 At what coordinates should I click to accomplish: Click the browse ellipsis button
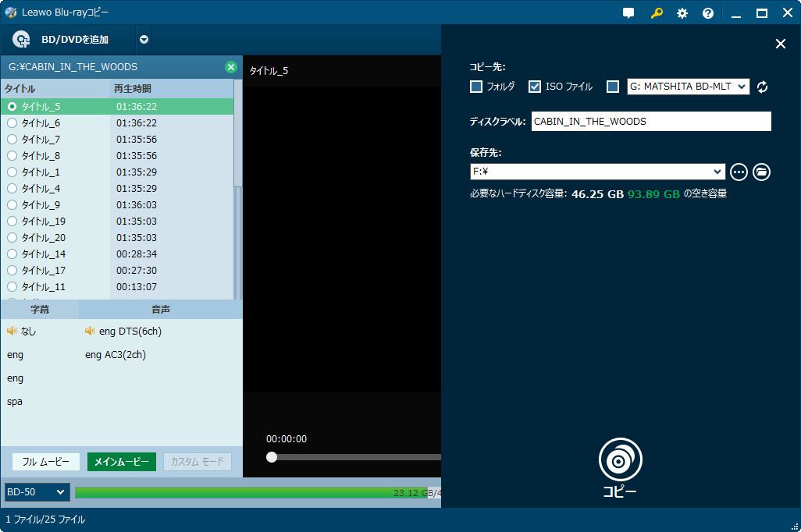coord(739,172)
